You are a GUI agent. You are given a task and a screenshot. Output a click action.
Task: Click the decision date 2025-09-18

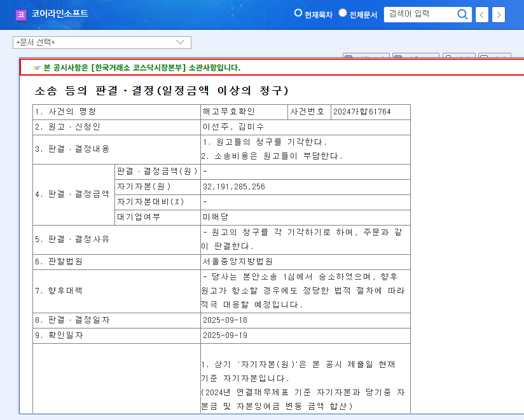[x=225, y=320]
